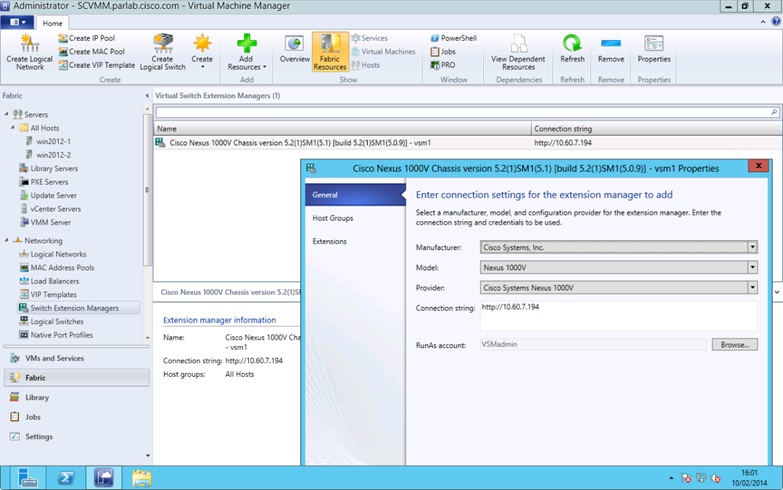Select Cisco Nexus 1000V list row
The image size is (783, 490).
pos(467,143)
